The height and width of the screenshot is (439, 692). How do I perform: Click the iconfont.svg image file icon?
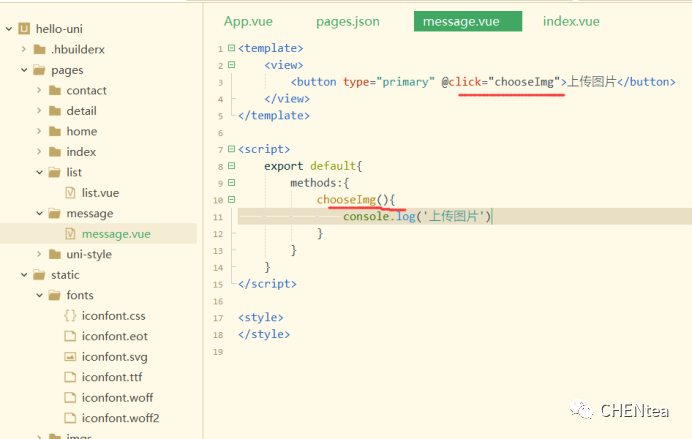70,357
